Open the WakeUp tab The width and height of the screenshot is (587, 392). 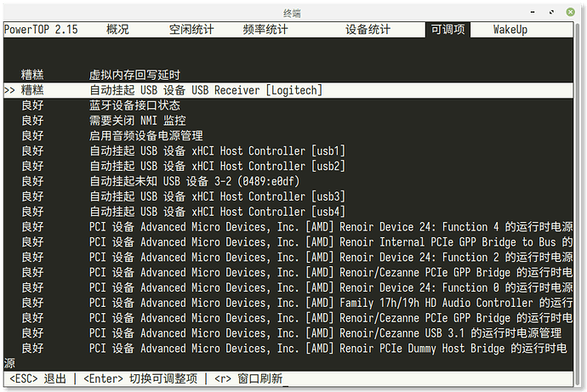[x=510, y=29]
